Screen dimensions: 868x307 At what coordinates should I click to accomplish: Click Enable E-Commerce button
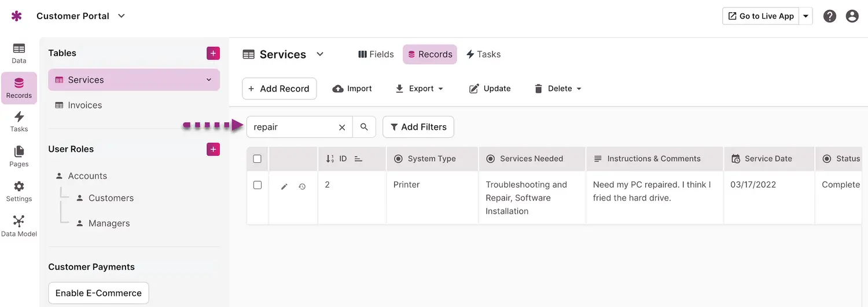point(98,293)
